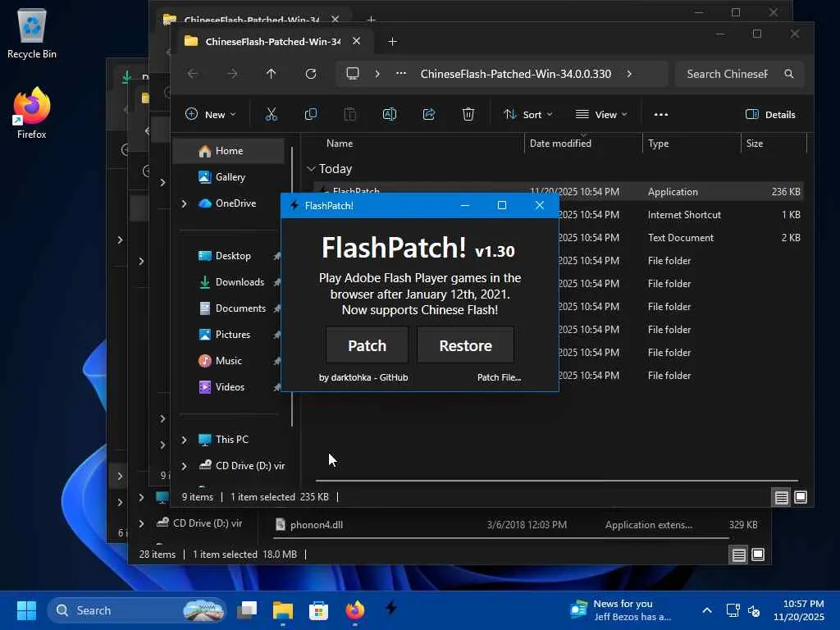This screenshot has height=630, width=840.
Task: Open the Music quick access folder
Action: pos(228,361)
